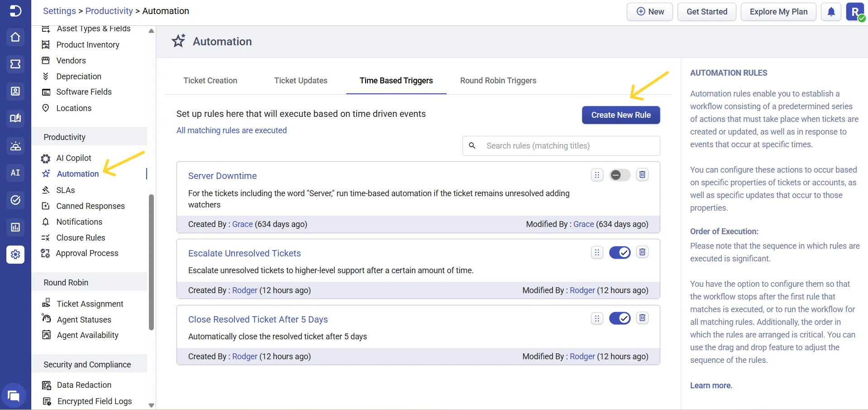Open the circled checkmark icon in left navigation

[x=15, y=200]
